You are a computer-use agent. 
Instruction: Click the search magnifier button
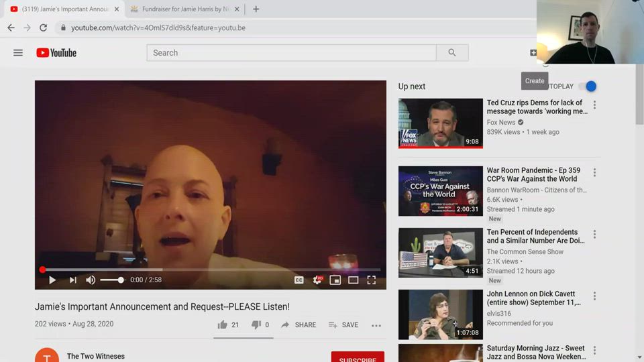[452, 53]
